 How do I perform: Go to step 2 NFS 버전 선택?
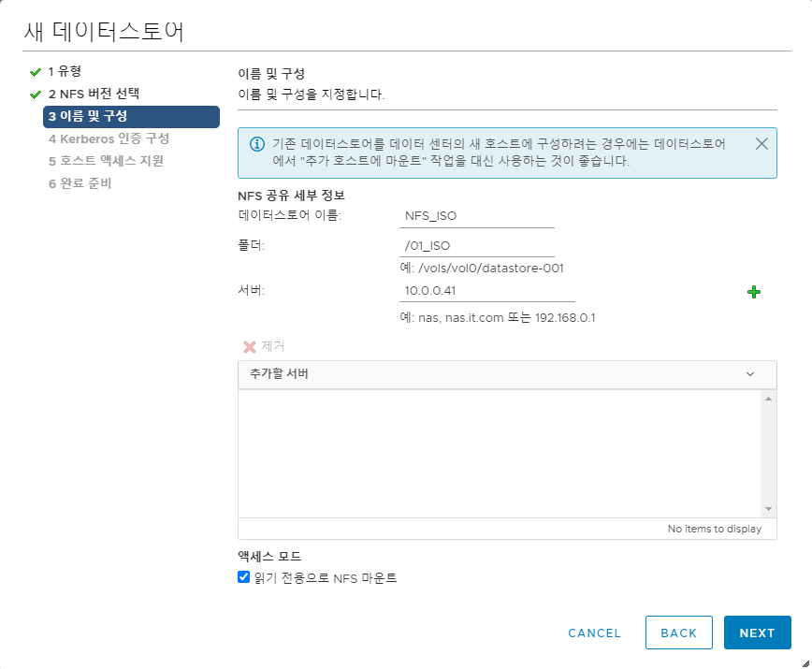94,94
